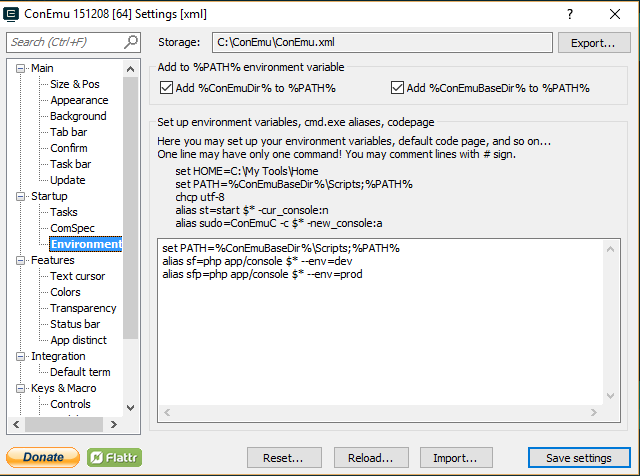Open Text cursor settings
This screenshot has height=476, width=640.
pyautogui.click(x=78, y=276)
